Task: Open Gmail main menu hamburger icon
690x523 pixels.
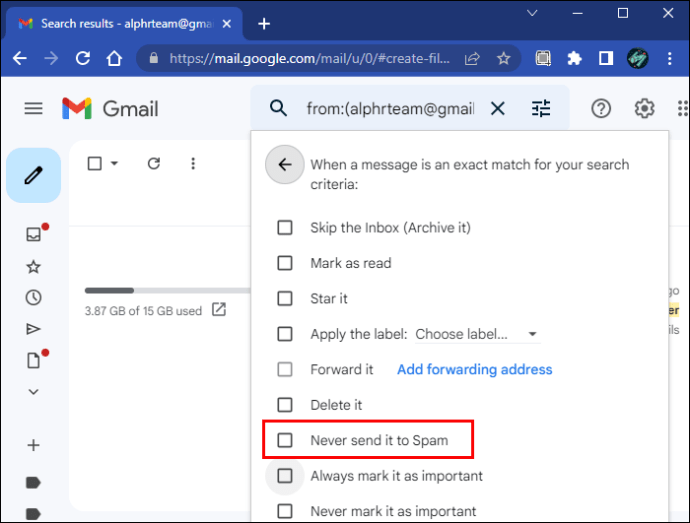Action: click(x=33, y=108)
